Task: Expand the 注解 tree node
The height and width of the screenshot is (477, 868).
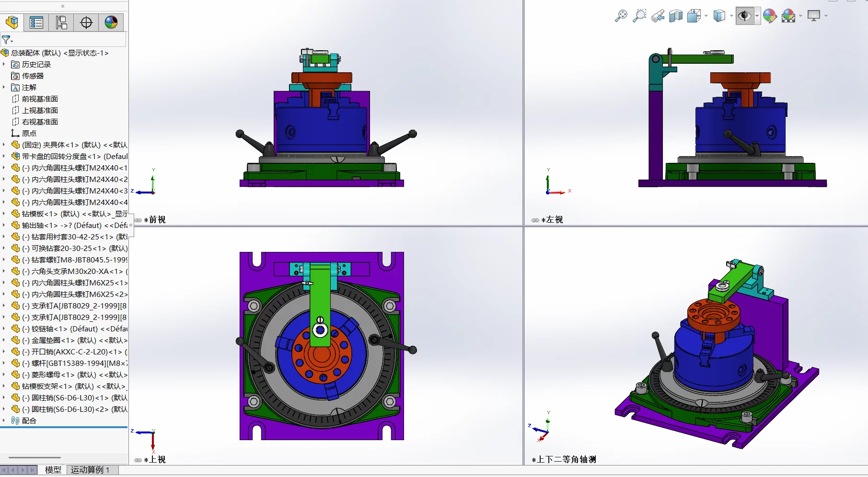Action: click(x=4, y=87)
